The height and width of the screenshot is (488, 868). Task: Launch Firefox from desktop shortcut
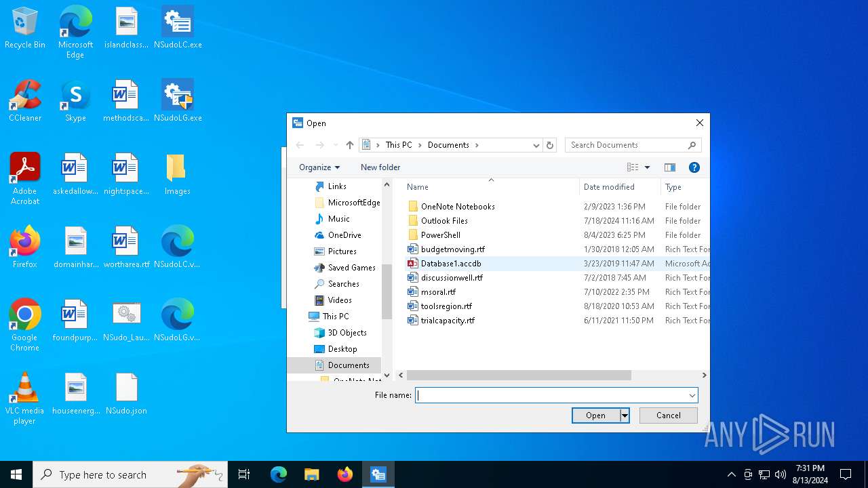click(x=25, y=247)
